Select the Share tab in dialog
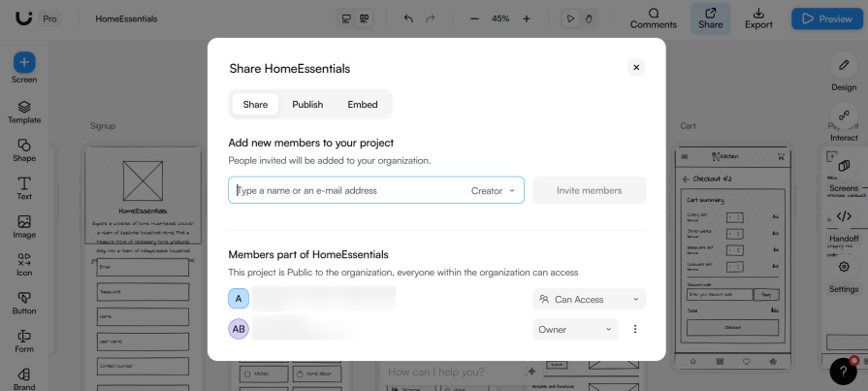 point(255,105)
